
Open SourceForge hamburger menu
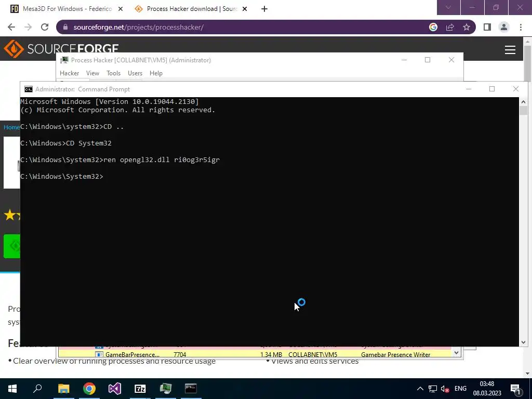point(510,50)
